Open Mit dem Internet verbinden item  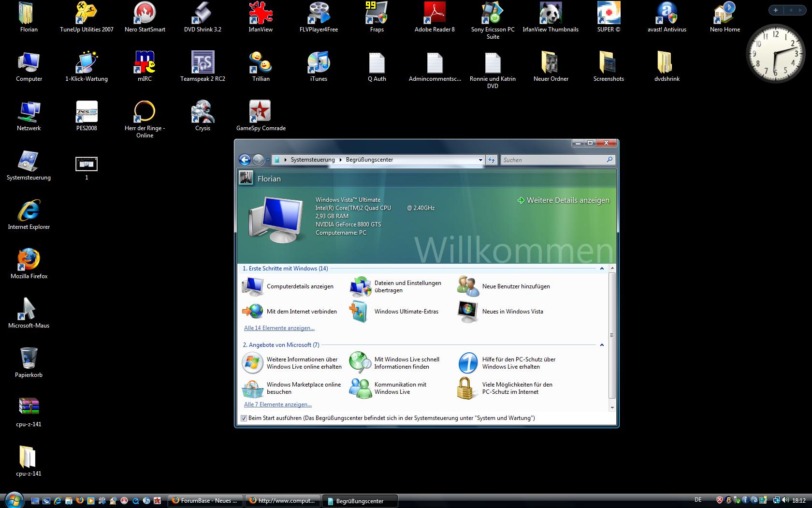point(290,312)
